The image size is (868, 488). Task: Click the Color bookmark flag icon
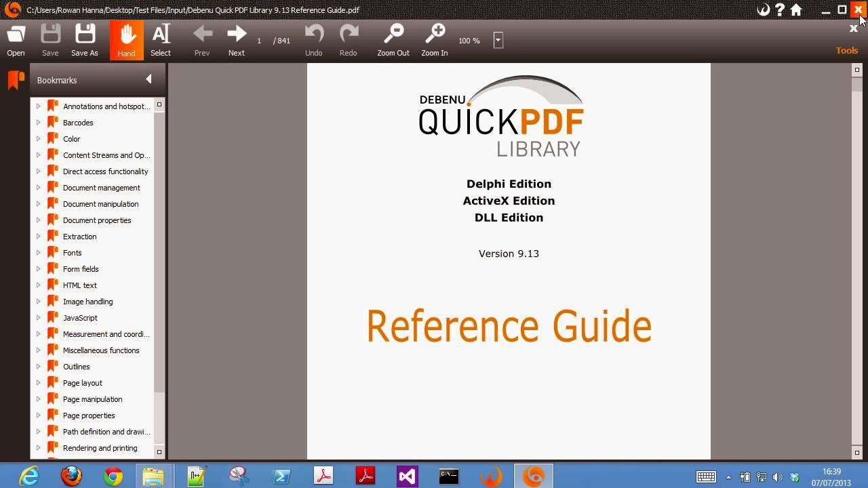click(x=52, y=139)
